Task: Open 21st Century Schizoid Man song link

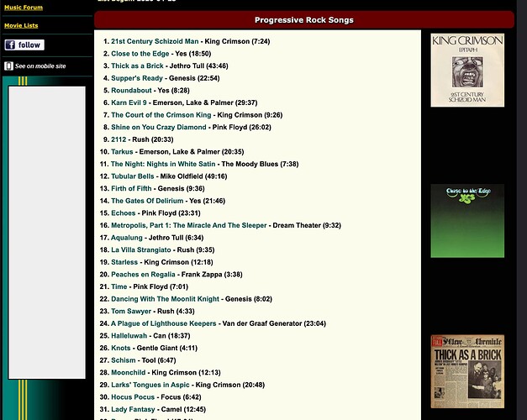Action: (155, 41)
